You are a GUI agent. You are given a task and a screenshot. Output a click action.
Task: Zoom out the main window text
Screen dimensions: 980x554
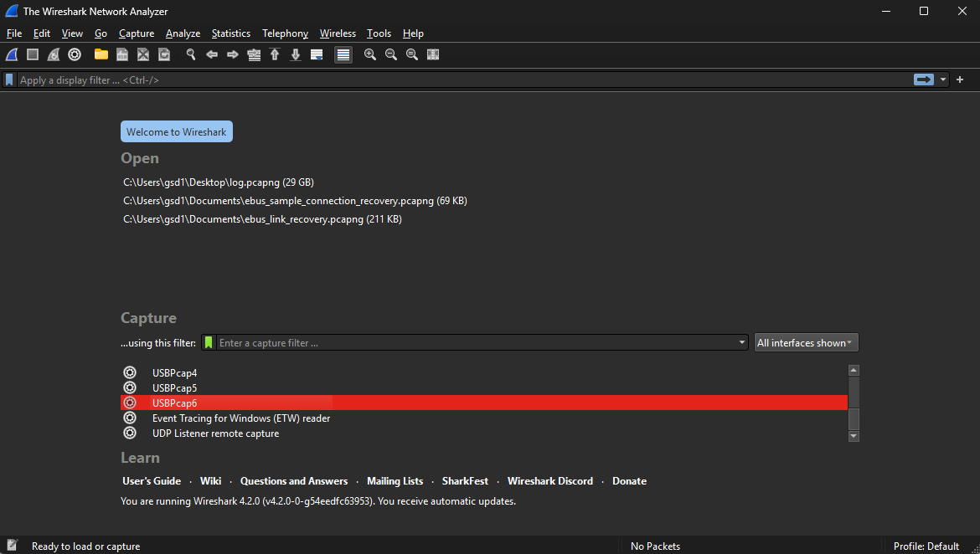coord(391,55)
